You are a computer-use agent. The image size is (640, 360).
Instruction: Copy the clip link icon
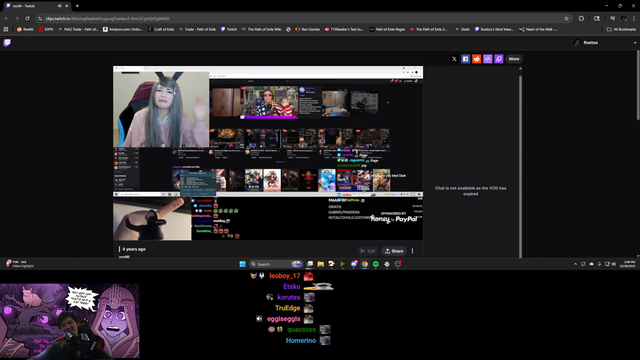(x=499, y=59)
